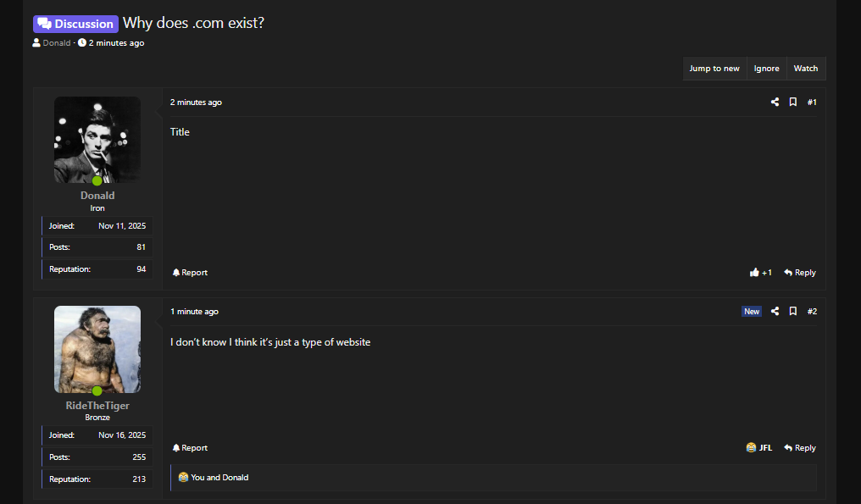Image resolution: width=861 pixels, height=504 pixels.
Task: Open post #2 permalink
Action: [x=812, y=312]
